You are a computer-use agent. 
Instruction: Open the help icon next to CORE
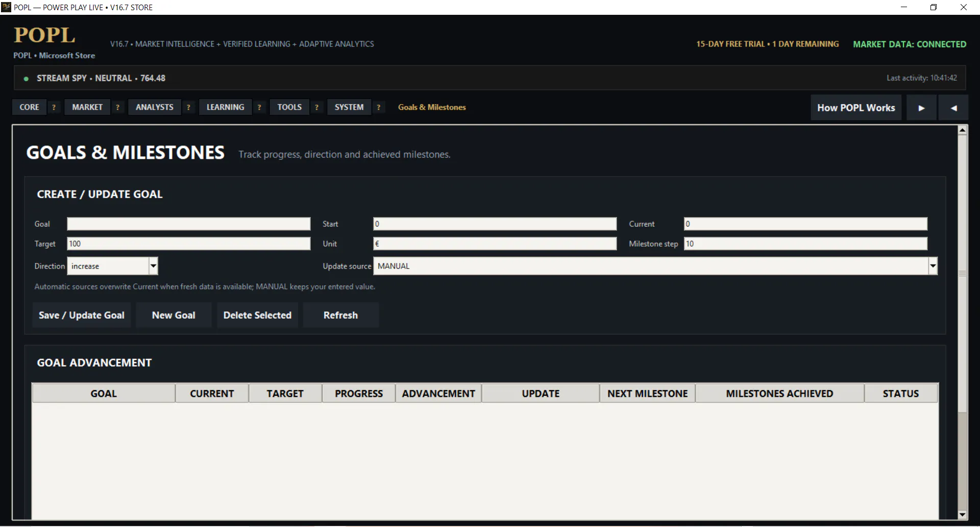click(x=54, y=107)
